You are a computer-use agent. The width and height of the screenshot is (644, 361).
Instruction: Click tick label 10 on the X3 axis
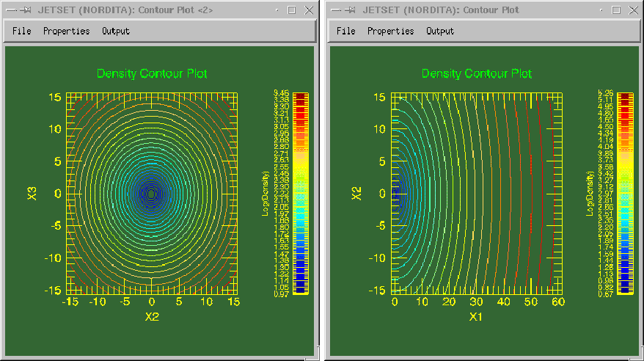[x=55, y=129]
